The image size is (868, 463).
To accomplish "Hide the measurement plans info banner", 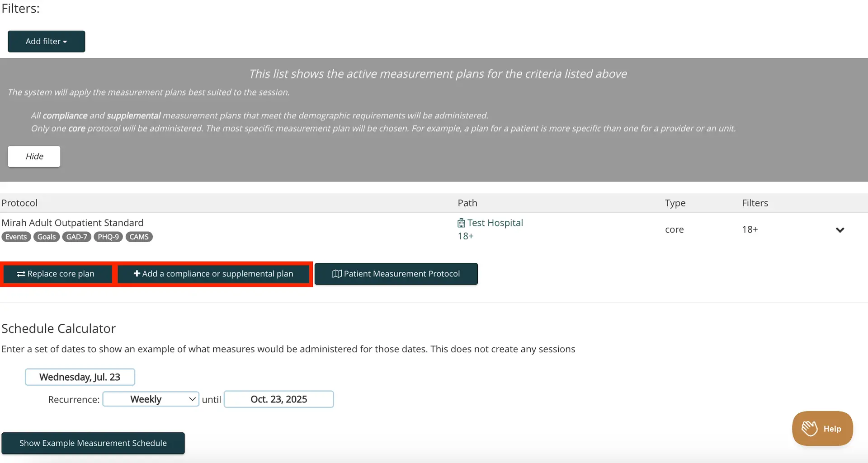I will pos(34,156).
